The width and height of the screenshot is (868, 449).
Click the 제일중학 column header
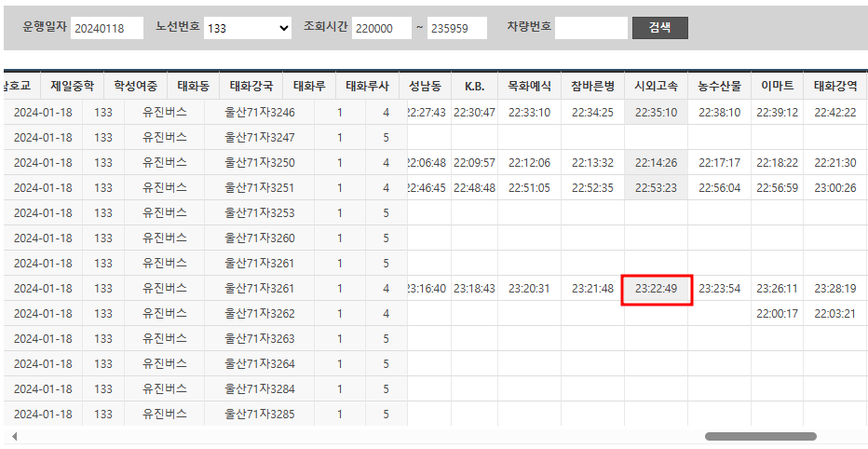(73, 87)
